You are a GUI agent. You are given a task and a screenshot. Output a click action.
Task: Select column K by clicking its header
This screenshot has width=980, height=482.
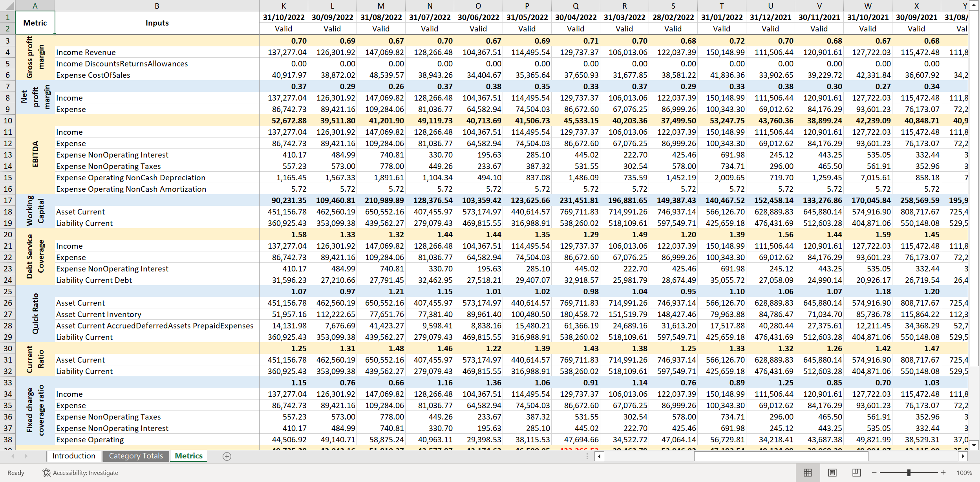point(283,5)
